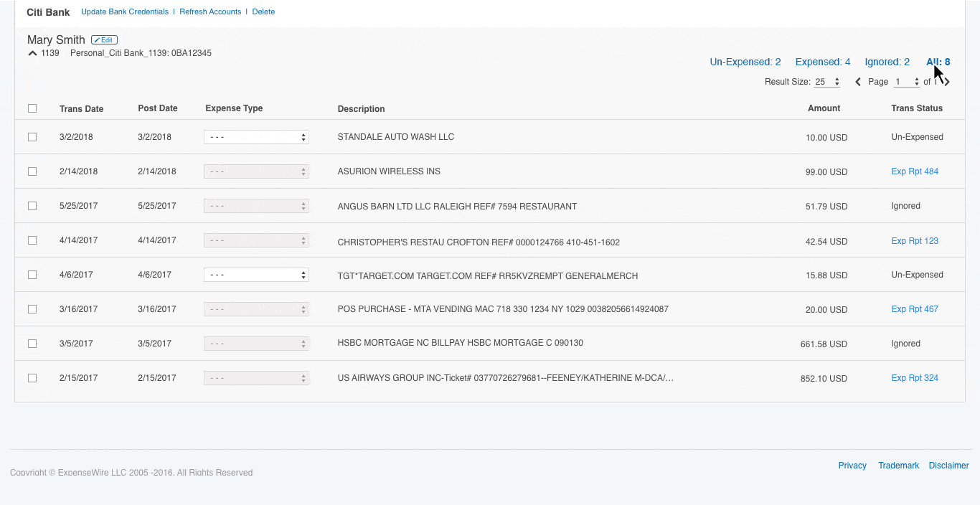Go to the next page arrow

coord(947,82)
